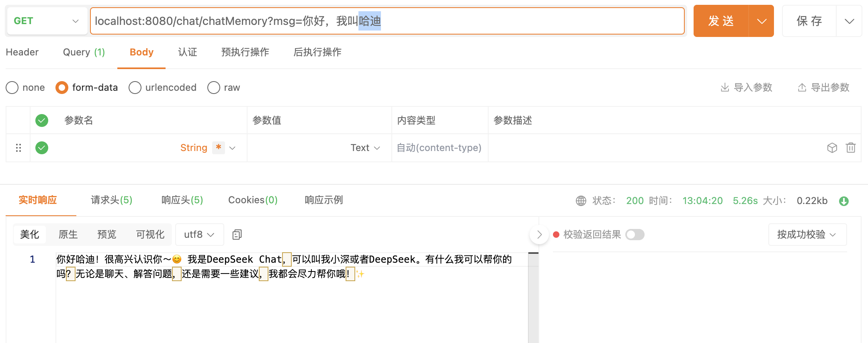Open the 实时响应 tab
This screenshot has width=868, height=343.
38,200
